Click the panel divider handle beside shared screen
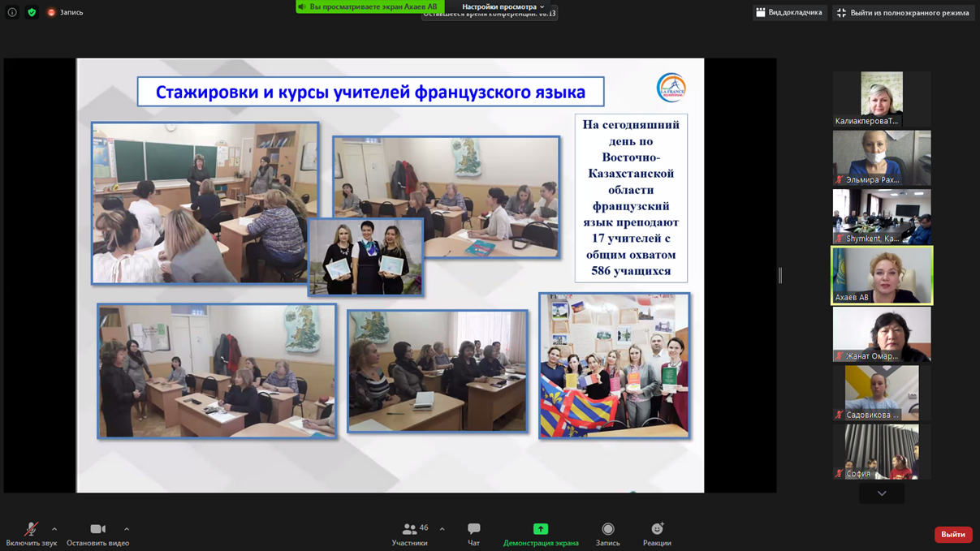The image size is (980, 551). coord(780,275)
